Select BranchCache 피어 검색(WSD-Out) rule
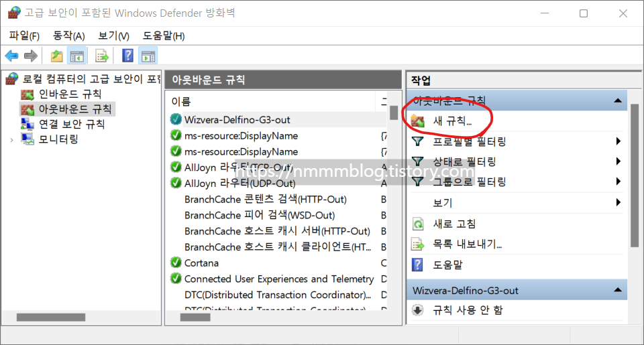644x345 pixels. pos(260,215)
